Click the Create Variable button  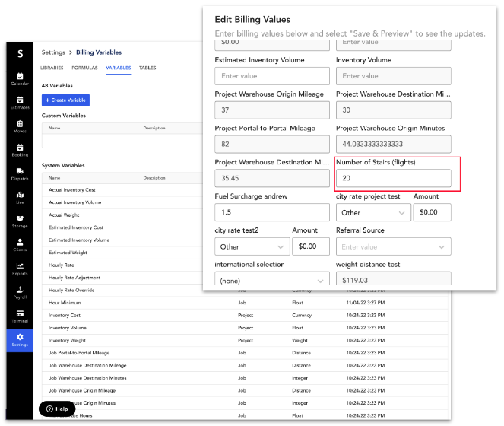pyautogui.click(x=65, y=100)
